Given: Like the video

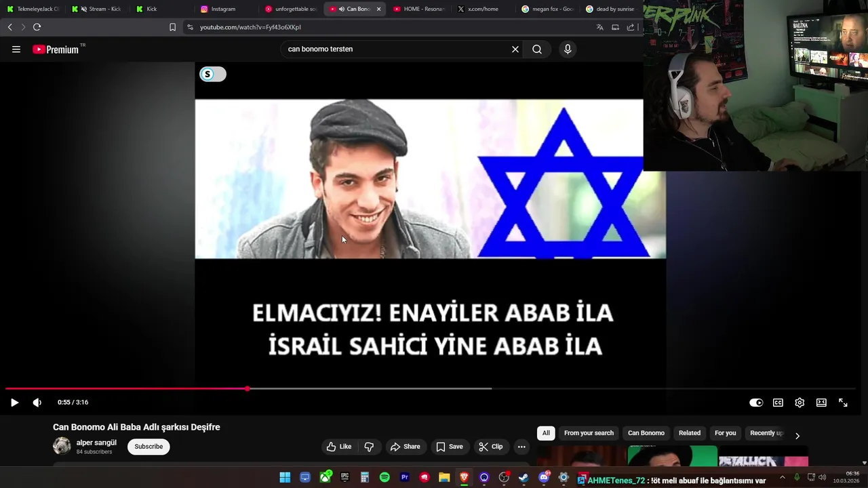Looking at the screenshot, I should click(338, 447).
